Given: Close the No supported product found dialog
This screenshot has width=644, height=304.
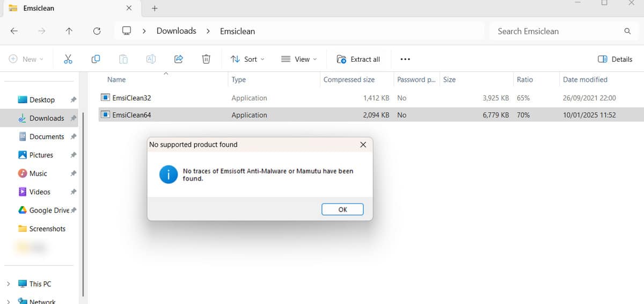Looking at the screenshot, I should point(363,144).
